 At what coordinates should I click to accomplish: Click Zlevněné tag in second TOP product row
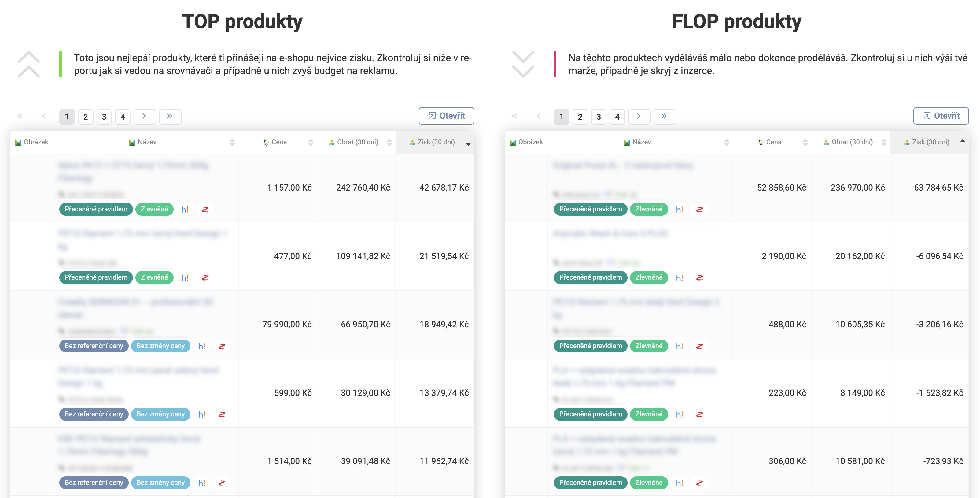pyautogui.click(x=154, y=277)
